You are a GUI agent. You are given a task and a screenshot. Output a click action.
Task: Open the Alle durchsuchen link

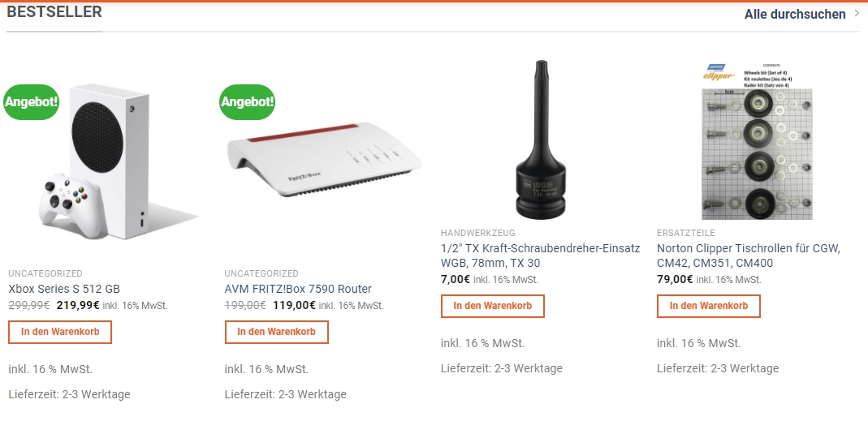tap(794, 14)
